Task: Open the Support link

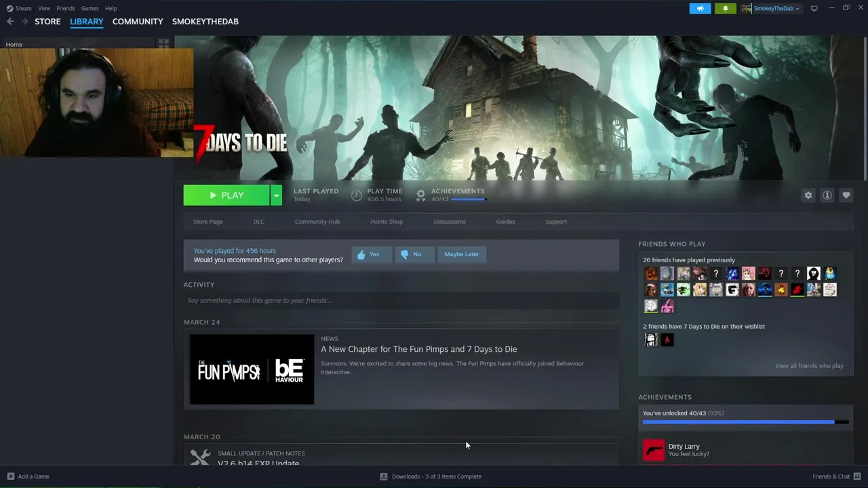Action: (556, 222)
